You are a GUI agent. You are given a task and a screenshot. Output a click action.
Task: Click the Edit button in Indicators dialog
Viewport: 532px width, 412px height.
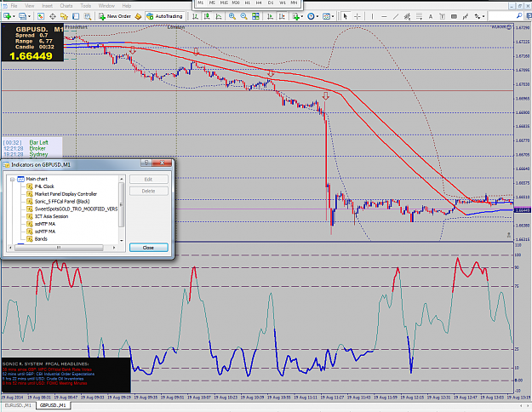(x=148, y=180)
